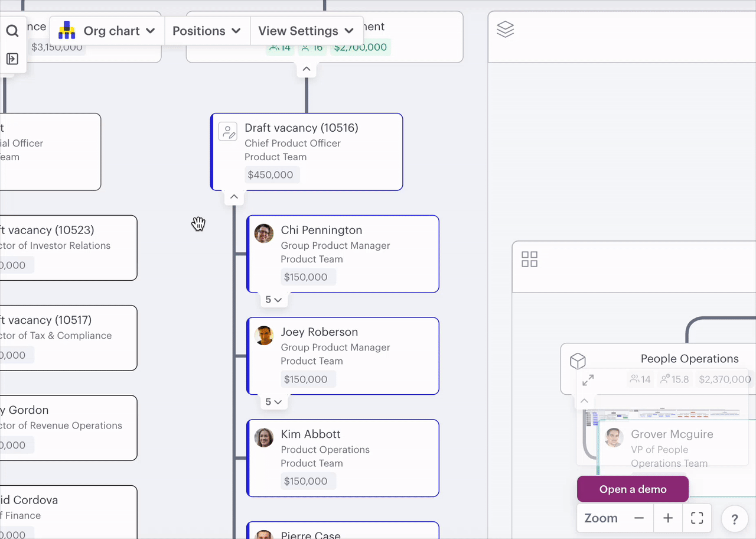Click Kim Abbott's $150,000 salary tag
756x539 pixels.
tap(308, 481)
